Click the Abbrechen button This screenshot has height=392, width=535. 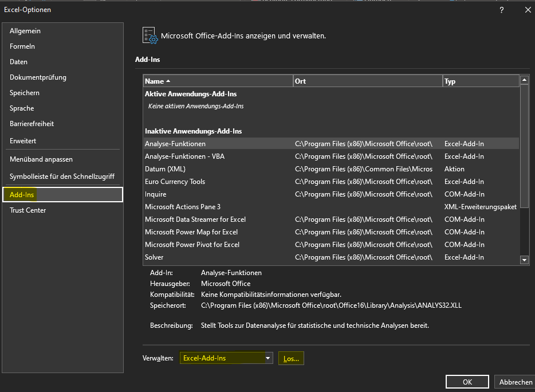point(515,382)
